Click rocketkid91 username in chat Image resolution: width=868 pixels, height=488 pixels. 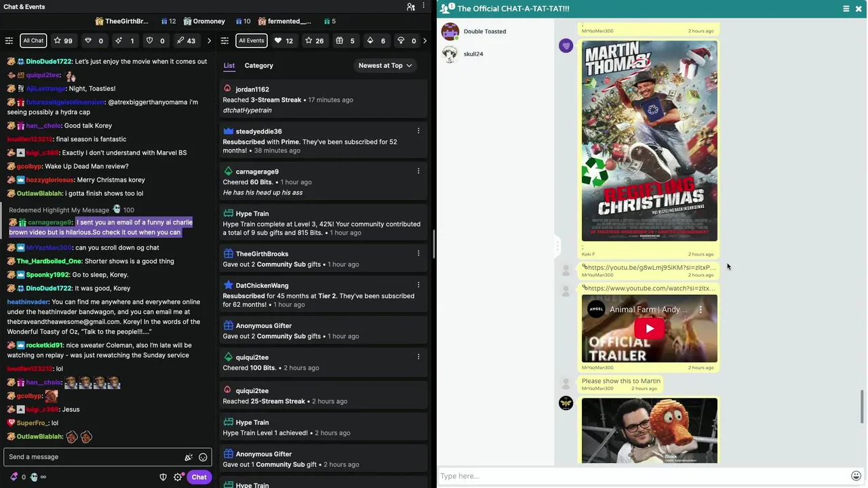click(x=44, y=346)
